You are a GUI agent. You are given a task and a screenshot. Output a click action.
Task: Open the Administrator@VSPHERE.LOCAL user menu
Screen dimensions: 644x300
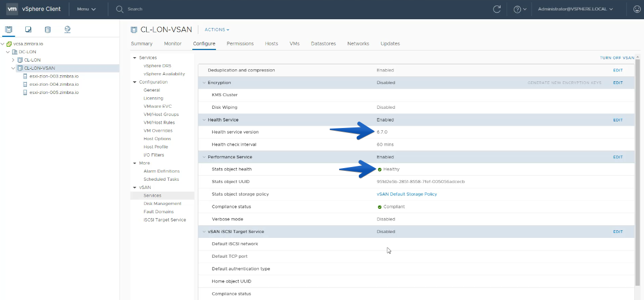tap(575, 9)
